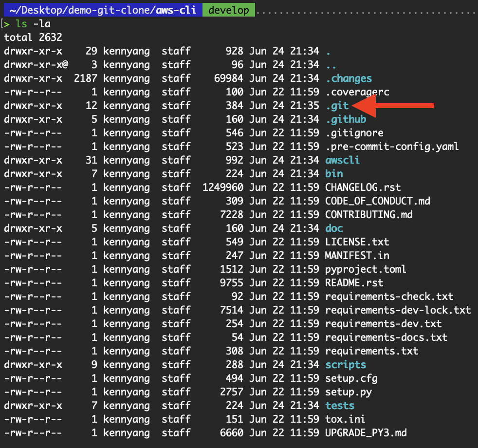This screenshot has width=478, height=448.
Task: Click the MANIFEST.in file name
Action: click(357, 256)
